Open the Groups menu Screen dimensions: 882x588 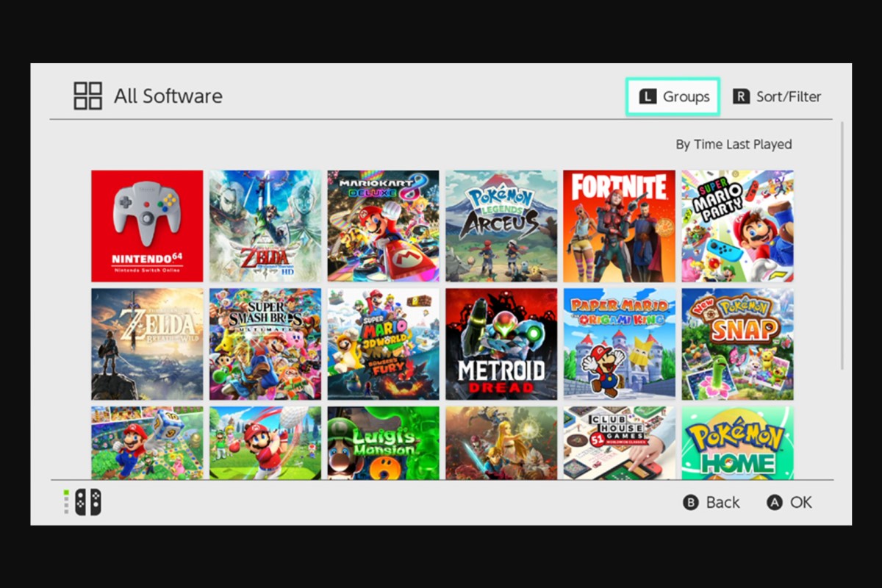[x=672, y=96]
